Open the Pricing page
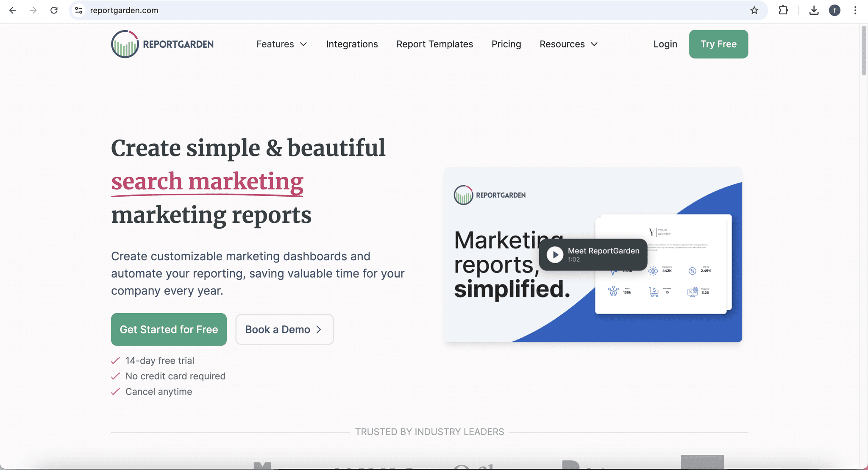This screenshot has height=470, width=868. [506, 44]
